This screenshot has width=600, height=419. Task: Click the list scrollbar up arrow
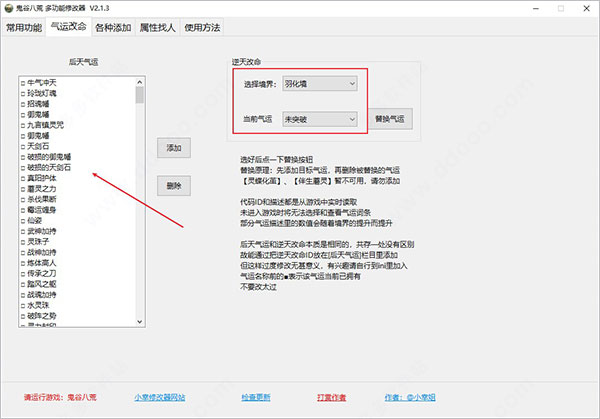139,81
